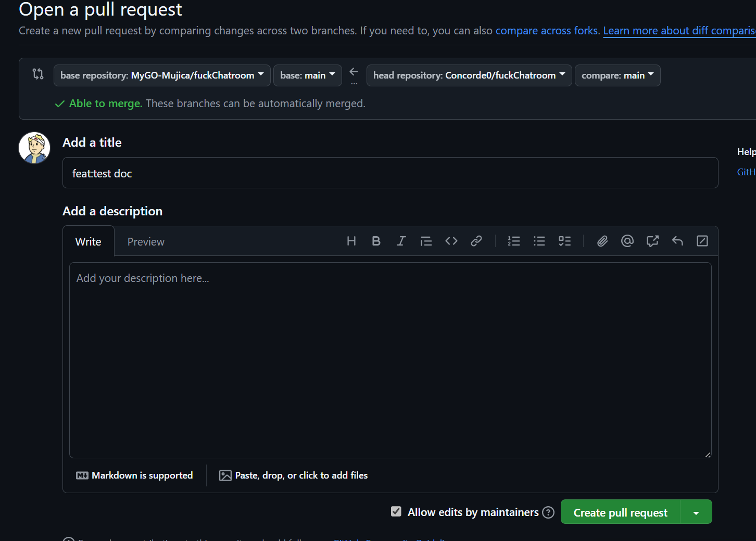Attach files using the paperclip icon
Viewport: 756px width, 541px height.
(x=602, y=241)
